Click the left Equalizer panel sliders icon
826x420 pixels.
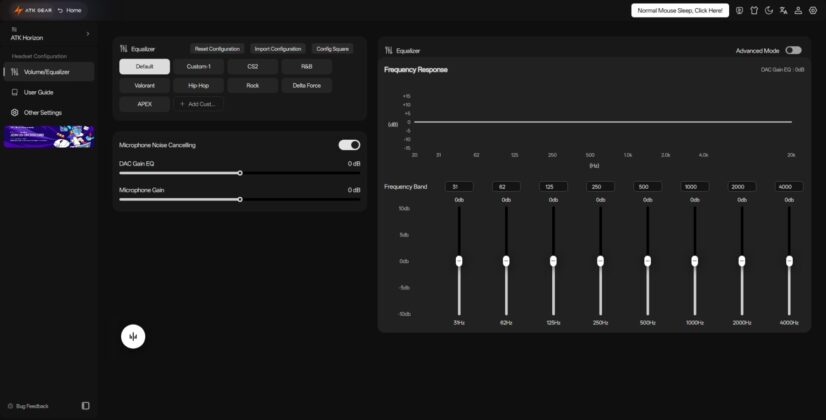(124, 48)
